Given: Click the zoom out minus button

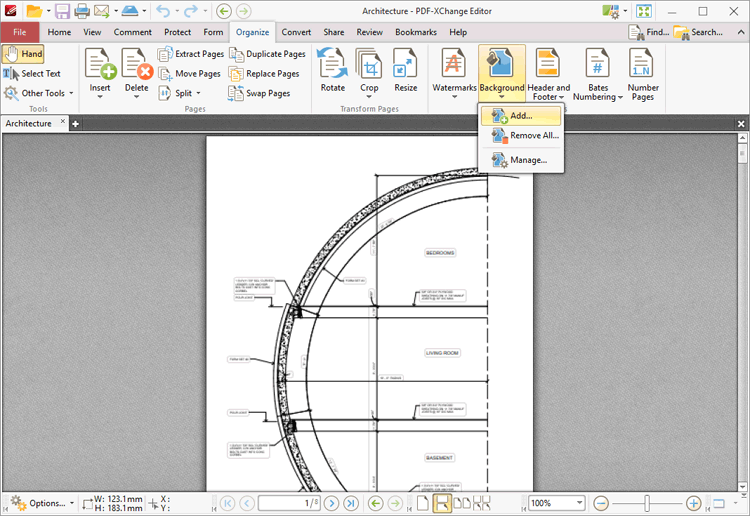Looking at the screenshot, I should pos(601,503).
